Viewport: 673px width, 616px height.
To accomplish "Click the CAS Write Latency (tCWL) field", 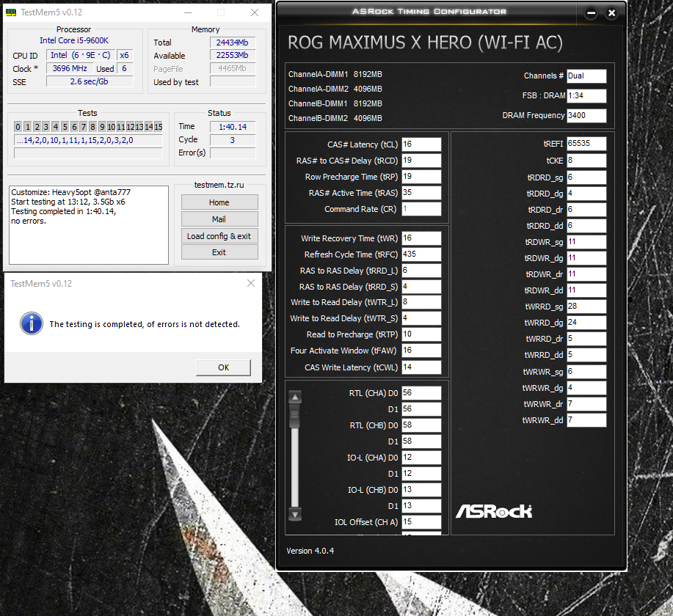I will (421, 367).
